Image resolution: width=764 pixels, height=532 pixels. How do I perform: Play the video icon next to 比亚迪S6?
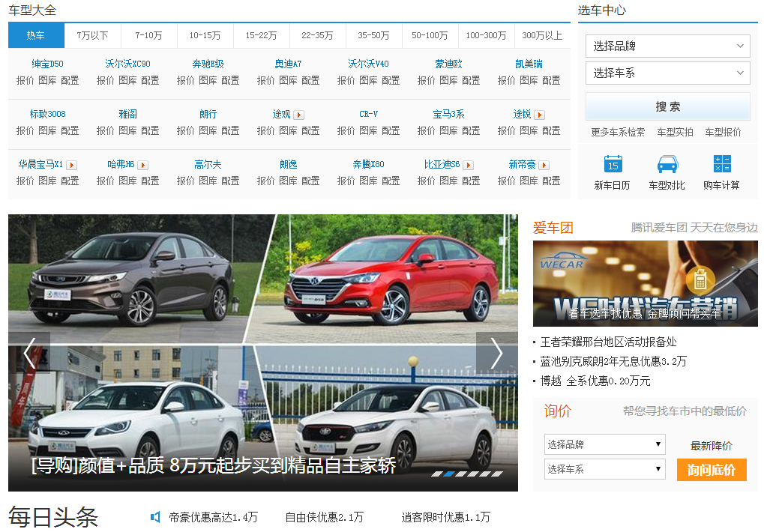469,166
